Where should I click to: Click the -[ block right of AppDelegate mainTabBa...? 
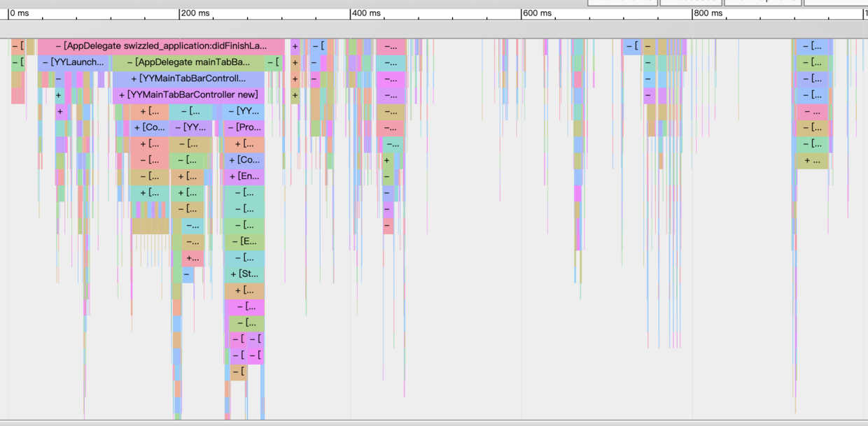click(x=273, y=62)
